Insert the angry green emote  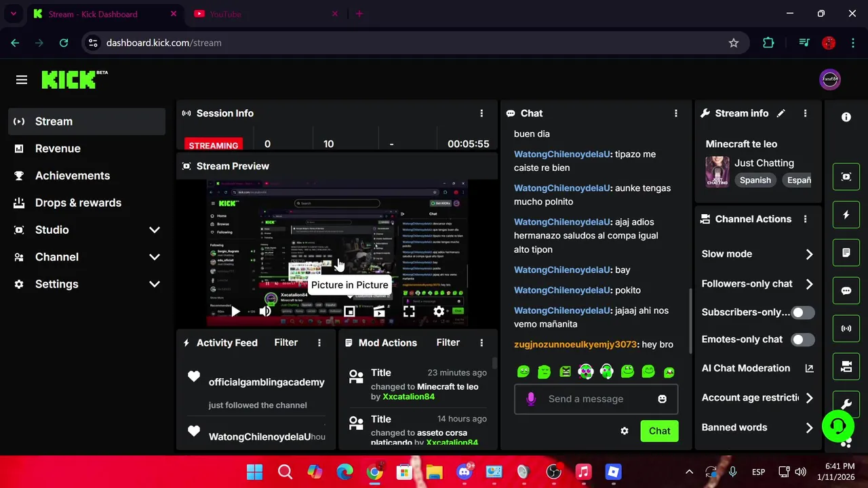click(x=565, y=371)
